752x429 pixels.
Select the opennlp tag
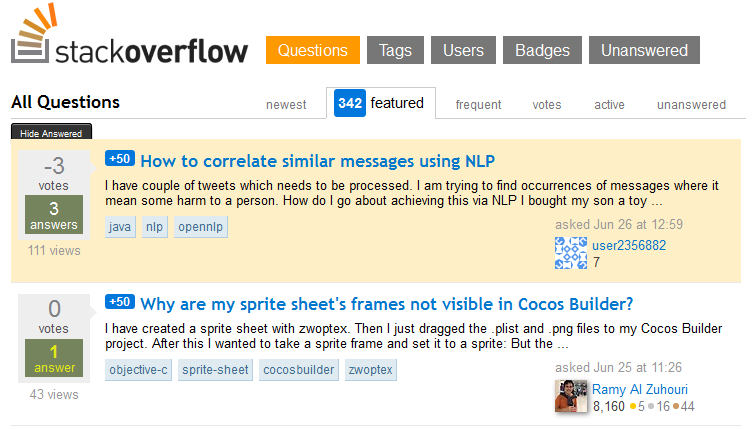click(200, 227)
